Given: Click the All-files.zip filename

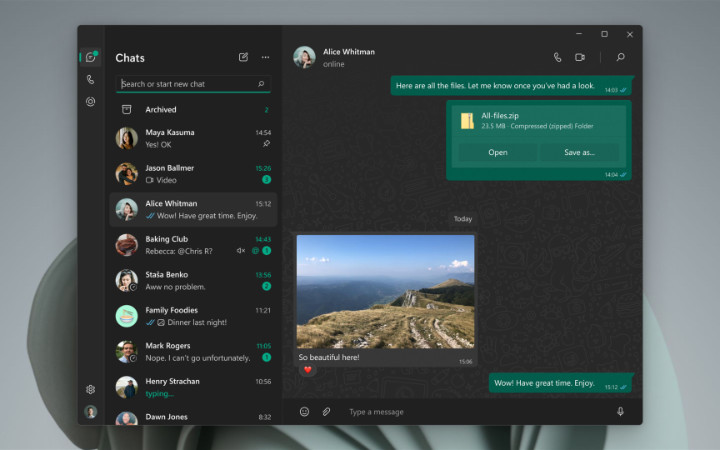Looking at the screenshot, I should [x=500, y=116].
